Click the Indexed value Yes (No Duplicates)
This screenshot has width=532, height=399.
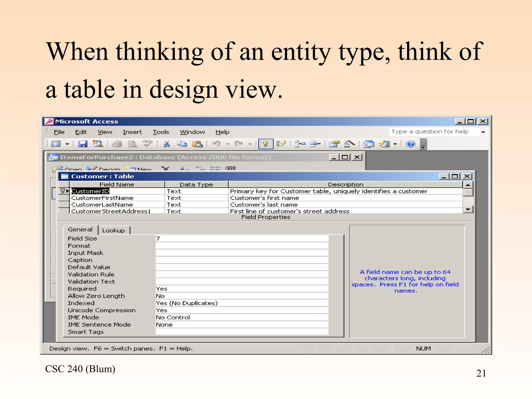tap(242, 303)
